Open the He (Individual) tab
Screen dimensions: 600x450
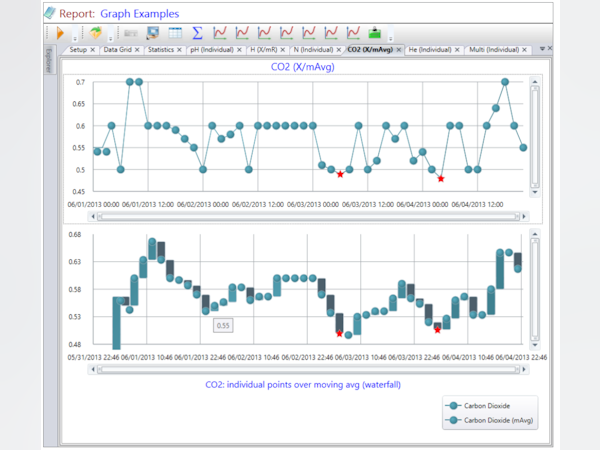(x=430, y=50)
